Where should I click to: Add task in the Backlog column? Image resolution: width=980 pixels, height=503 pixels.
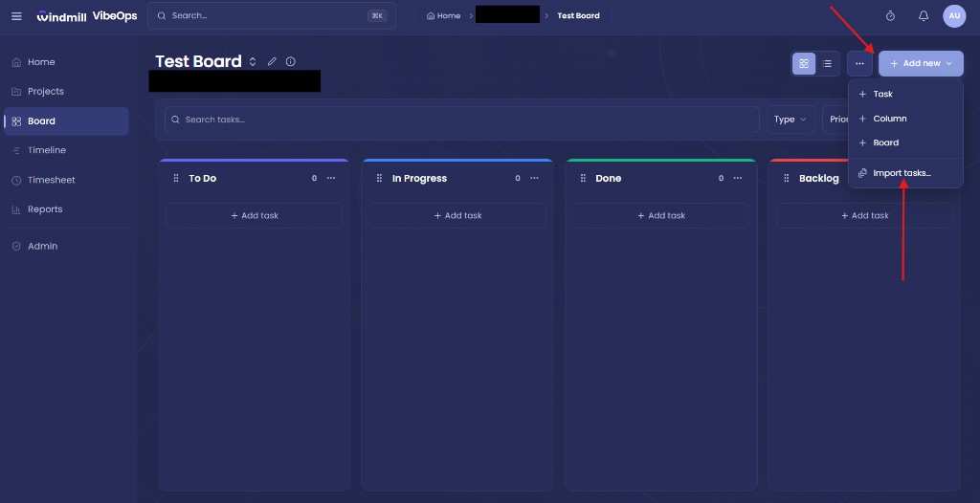(864, 215)
